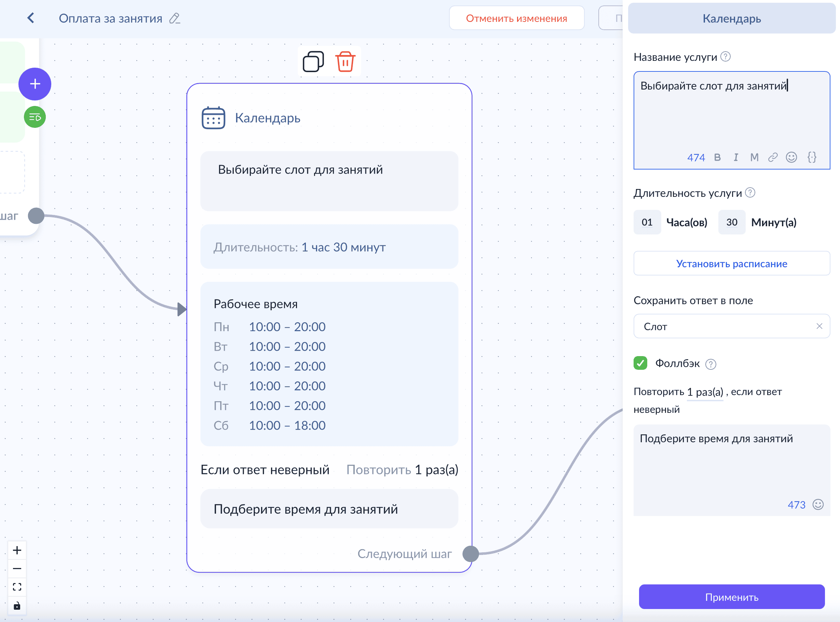The width and height of the screenshot is (840, 622).
Task: Click the Пт 10:00 – 20:00 schedule row
Action: pos(269,406)
